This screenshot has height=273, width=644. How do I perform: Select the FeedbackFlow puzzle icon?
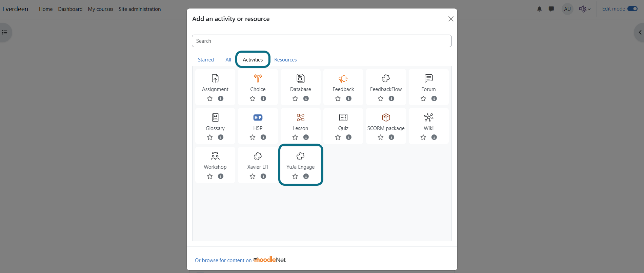tap(386, 78)
